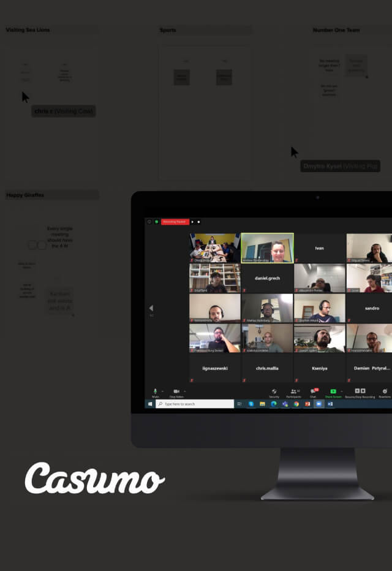This screenshot has width=392, height=571.
Task: Mute the microphone in Zoom
Action: pos(155,391)
